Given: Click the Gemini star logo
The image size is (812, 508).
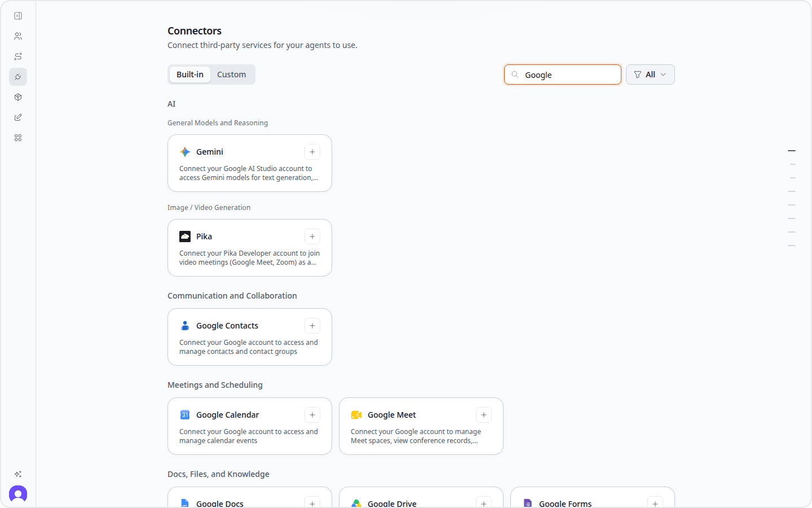Looking at the screenshot, I should [185, 152].
